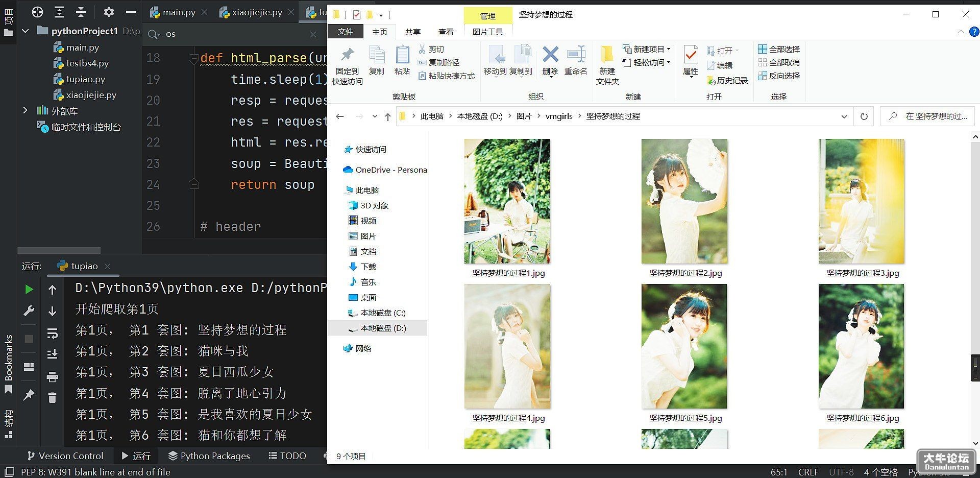Open Version Control tool window
The image size is (980, 478).
pyautogui.click(x=65, y=456)
